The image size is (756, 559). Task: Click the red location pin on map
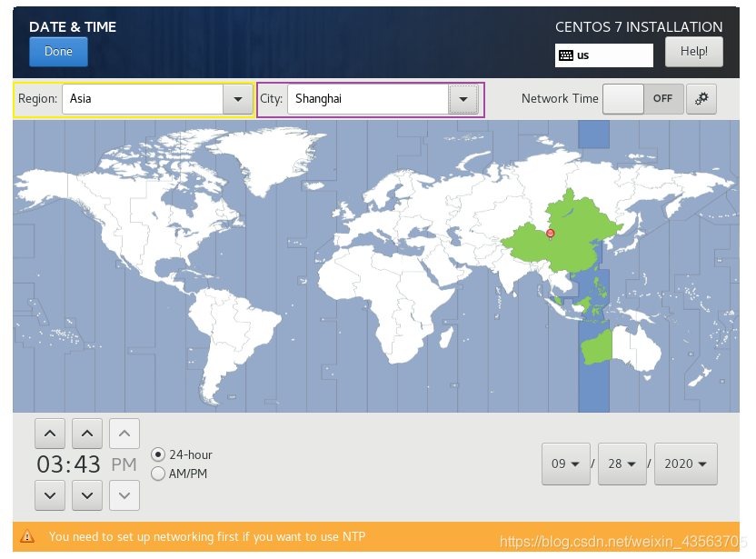(550, 234)
